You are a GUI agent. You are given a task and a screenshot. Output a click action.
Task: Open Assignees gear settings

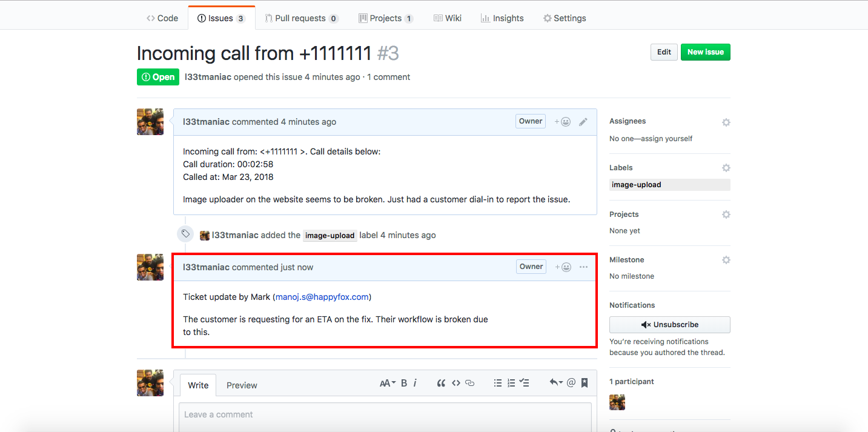tap(726, 122)
